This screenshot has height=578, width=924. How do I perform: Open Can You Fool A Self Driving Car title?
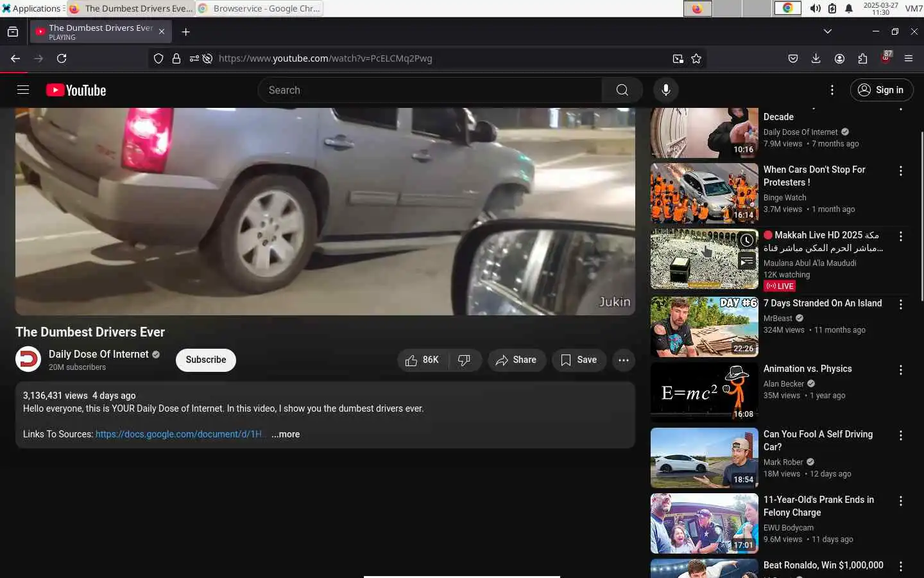818,441
